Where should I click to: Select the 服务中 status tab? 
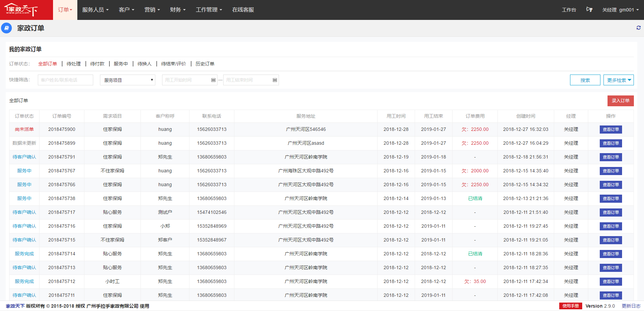click(121, 64)
